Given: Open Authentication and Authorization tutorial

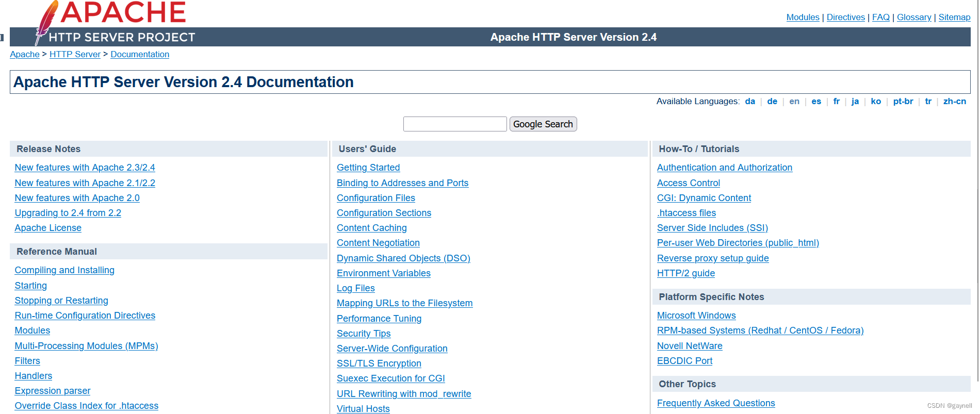Looking at the screenshot, I should click(x=725, y=168).
